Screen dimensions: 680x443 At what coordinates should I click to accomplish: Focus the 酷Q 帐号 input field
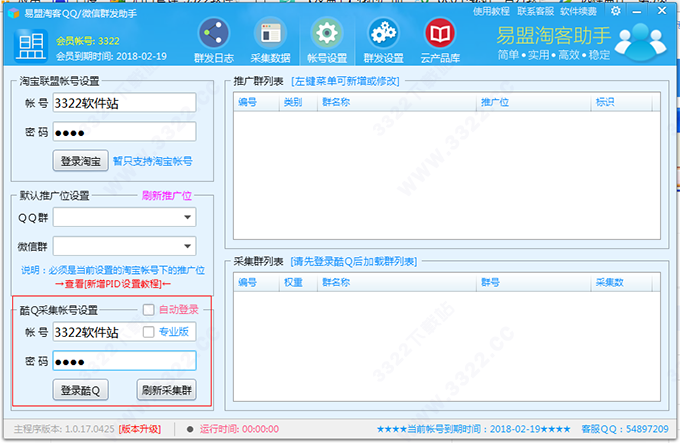click(124, 332)
